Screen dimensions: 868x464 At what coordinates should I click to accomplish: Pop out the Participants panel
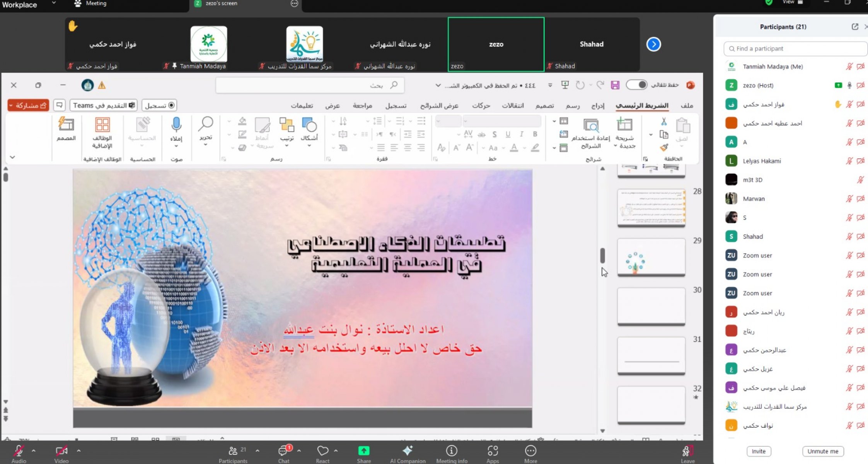855,27
